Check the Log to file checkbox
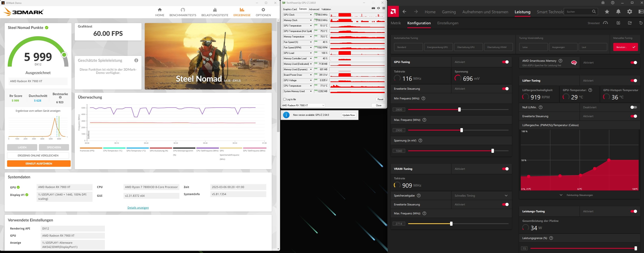644x253 pixels. pyautogui.click(x=284, y=99)
